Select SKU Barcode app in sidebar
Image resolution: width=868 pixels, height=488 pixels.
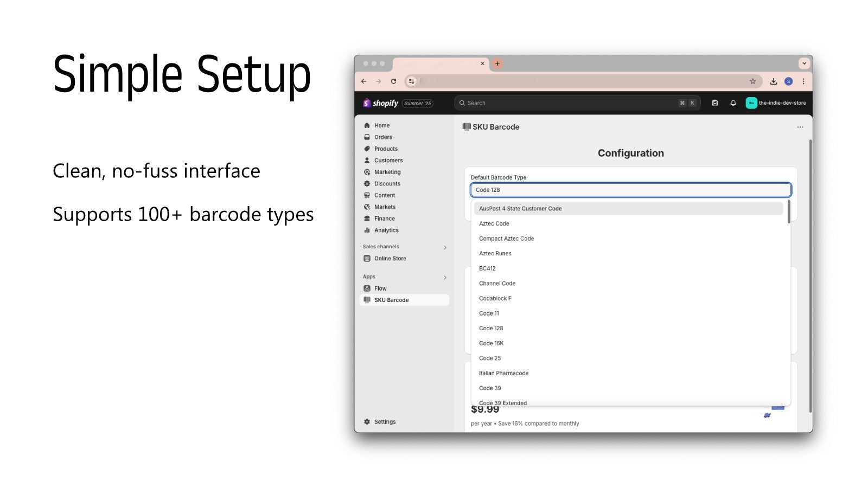point(404,300)
